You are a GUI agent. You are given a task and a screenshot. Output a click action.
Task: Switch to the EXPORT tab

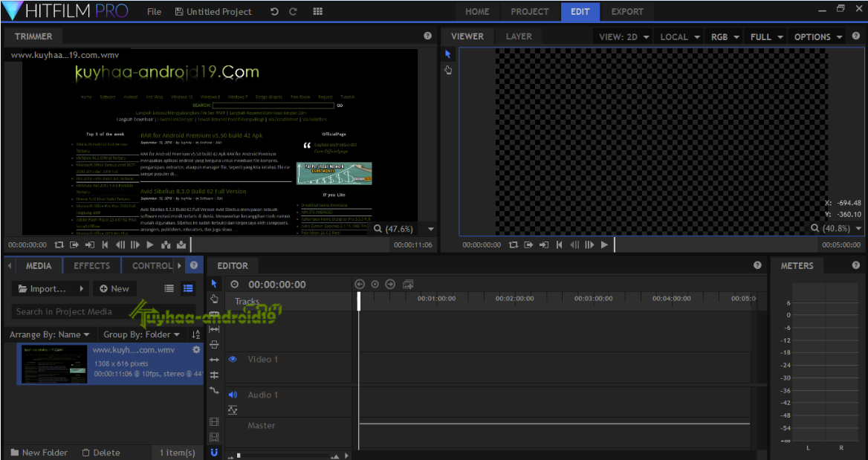[x=627, y=12]
